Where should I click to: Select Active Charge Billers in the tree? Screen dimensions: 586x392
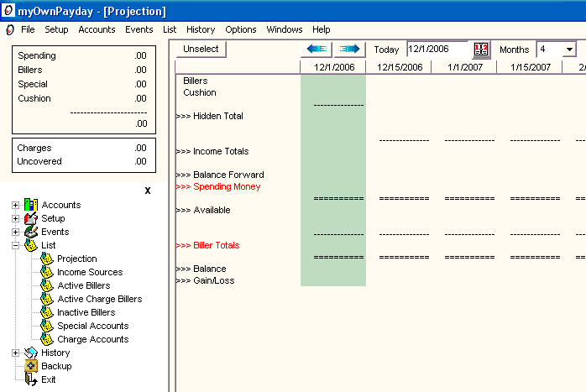[100, 299]
